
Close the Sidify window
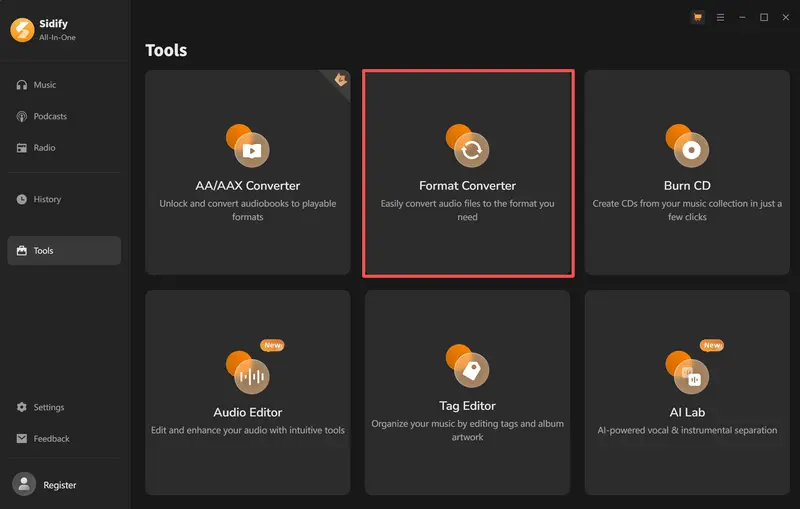coord(786,17)
